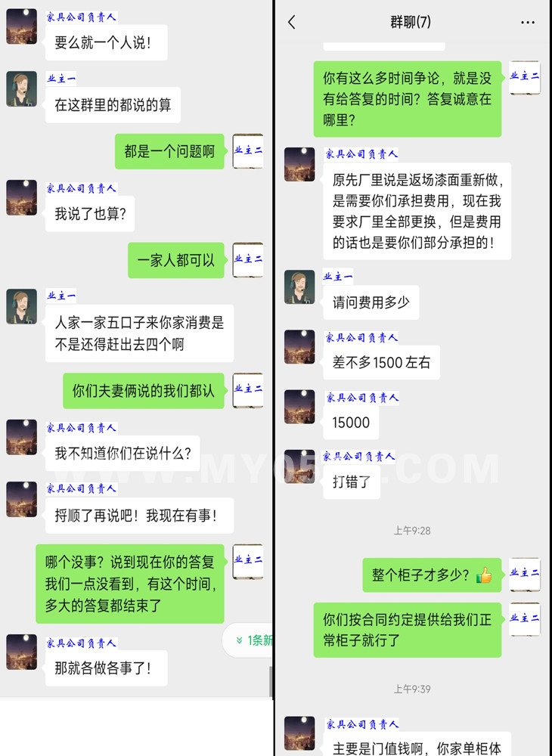Tap 业主二 avatar beside 整个柜子才多少

point(525,575)
